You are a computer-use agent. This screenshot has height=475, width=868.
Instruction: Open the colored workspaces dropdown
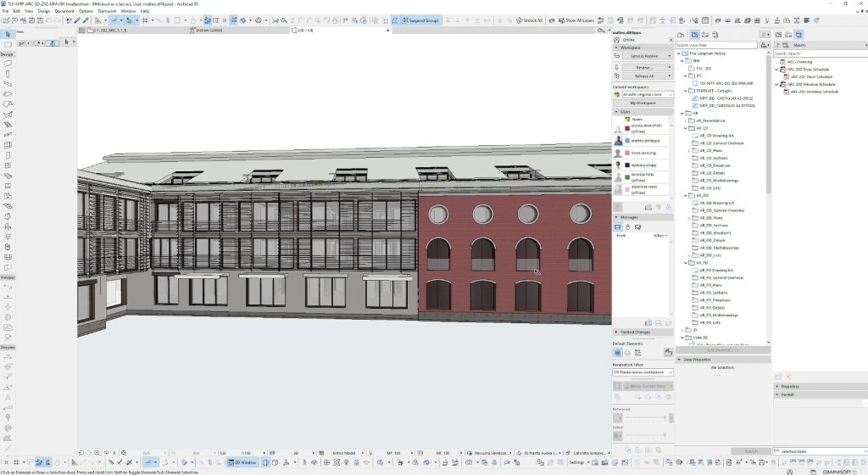(x=647, y=94)
